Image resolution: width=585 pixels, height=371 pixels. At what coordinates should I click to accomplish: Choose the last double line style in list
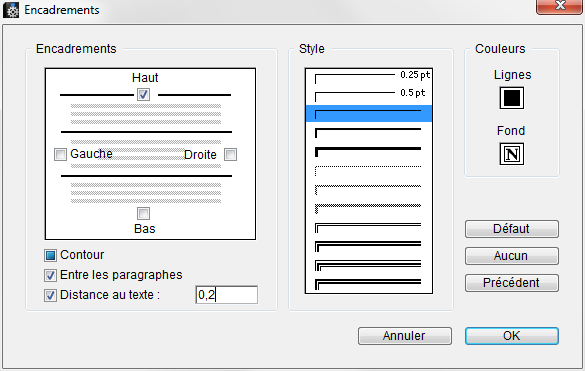369,284
